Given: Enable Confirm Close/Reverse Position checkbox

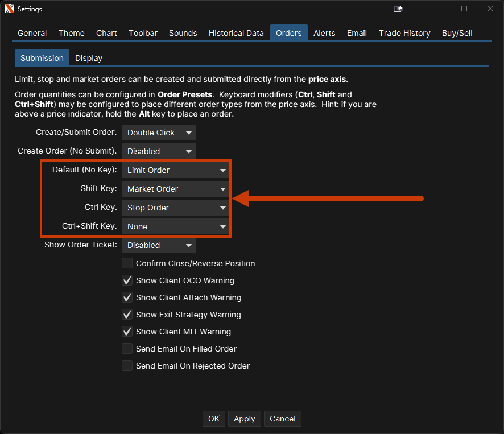Looking at the screenshot, I should [127, 263].
